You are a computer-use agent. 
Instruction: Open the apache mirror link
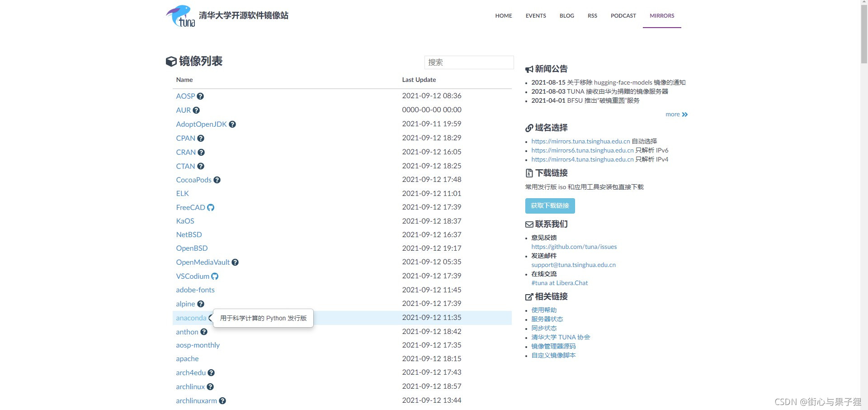click(187, 359)
